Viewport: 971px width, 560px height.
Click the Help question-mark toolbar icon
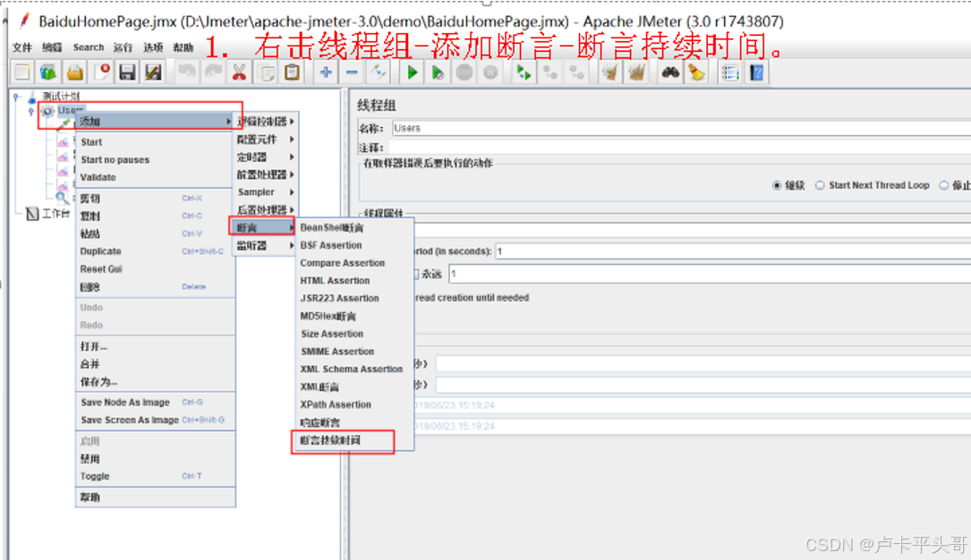tap(756, 72)
